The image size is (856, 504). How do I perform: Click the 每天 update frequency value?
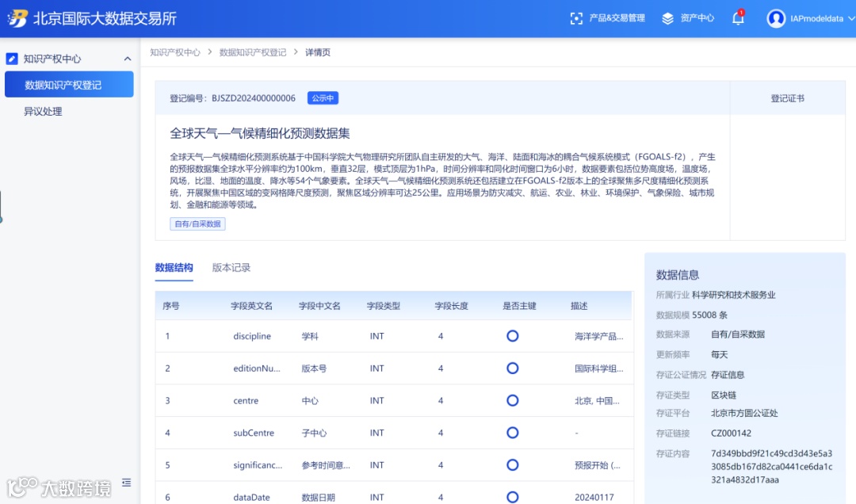pos(719,354)
